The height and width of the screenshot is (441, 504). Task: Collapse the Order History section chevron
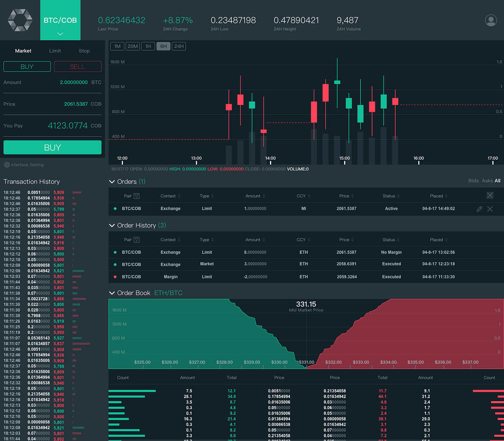pyautogui.click(x=112, y=226)
